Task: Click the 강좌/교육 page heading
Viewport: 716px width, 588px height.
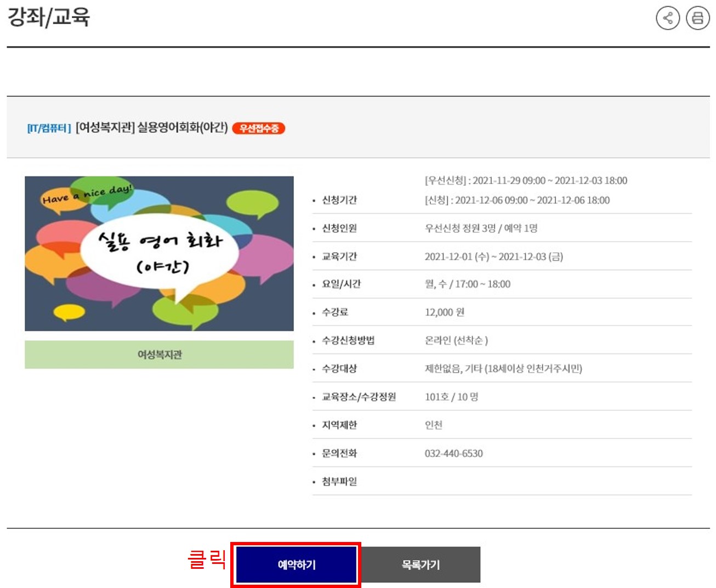Action: pyautogui.click(x=48, y=17)
